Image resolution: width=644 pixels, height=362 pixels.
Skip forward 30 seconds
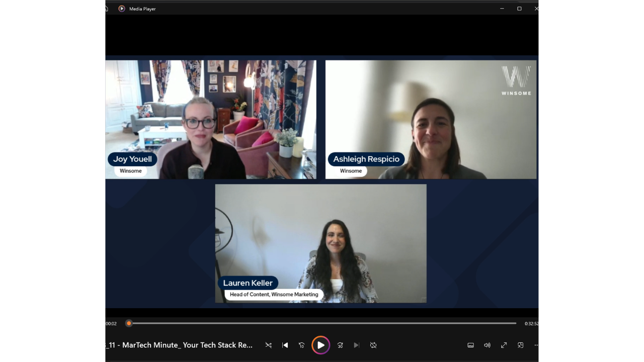tap(340, 345)
